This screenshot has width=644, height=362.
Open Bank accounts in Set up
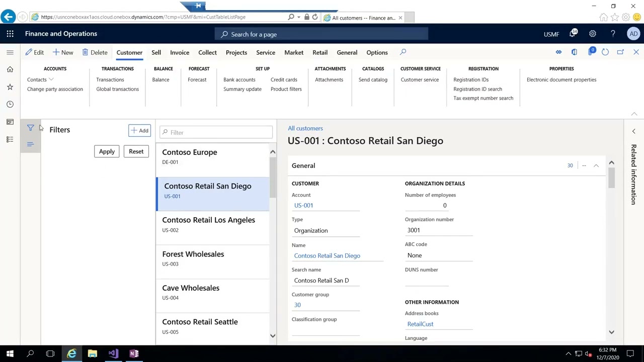click(239, 79)
